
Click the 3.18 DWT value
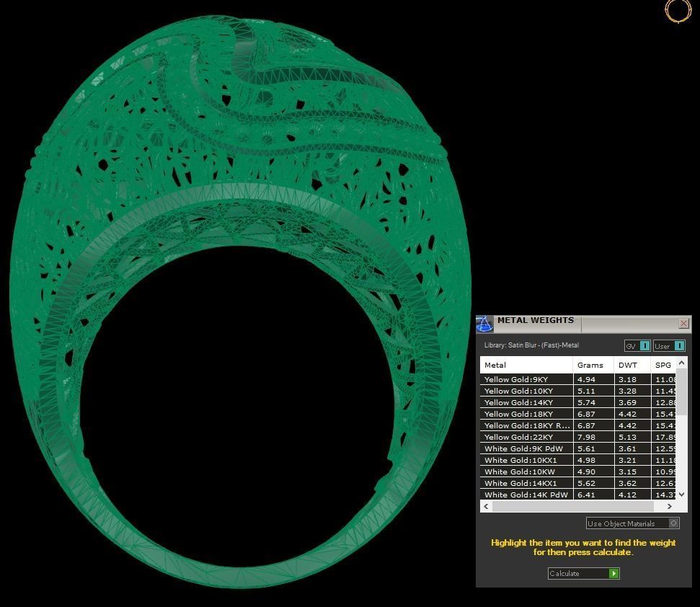[627, 379]
